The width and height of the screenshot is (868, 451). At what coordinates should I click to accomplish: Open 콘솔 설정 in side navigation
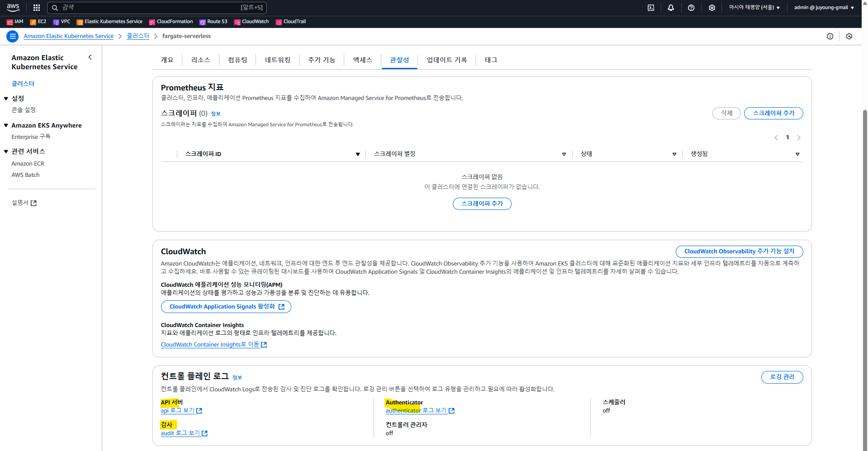(24, 110)
